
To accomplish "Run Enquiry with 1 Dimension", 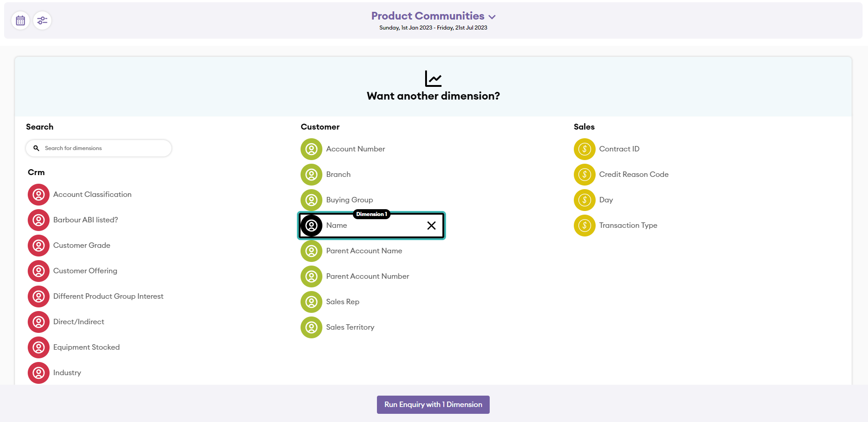I will 433,405.
